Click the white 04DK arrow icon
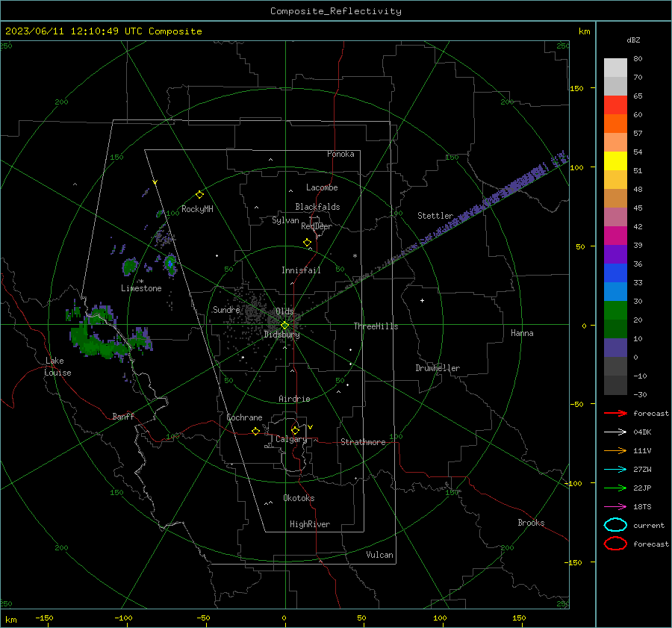This screenshot has height=628, width=672. tap(615, 432)
